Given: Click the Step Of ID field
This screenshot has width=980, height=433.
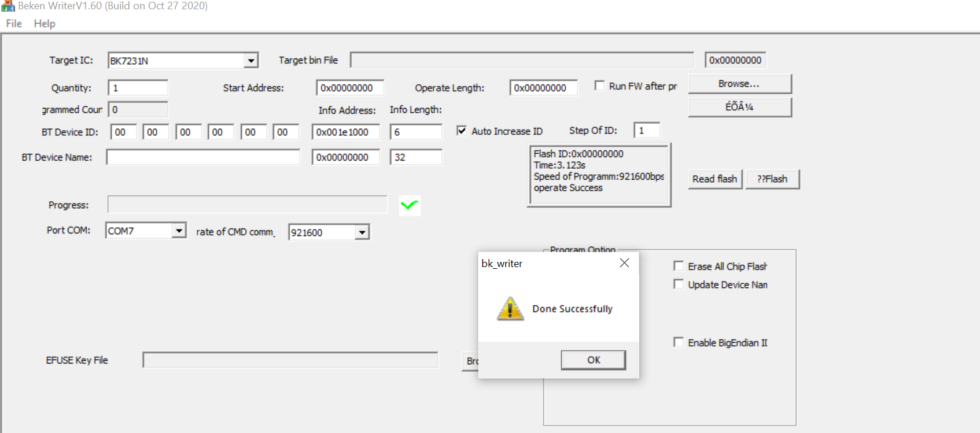Looking at the screenshot, I should [647, 130].
